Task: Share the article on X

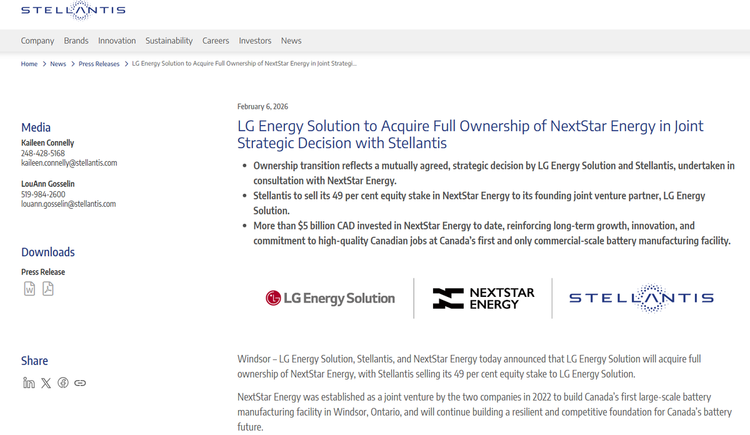Action: (x=46, y=383)
